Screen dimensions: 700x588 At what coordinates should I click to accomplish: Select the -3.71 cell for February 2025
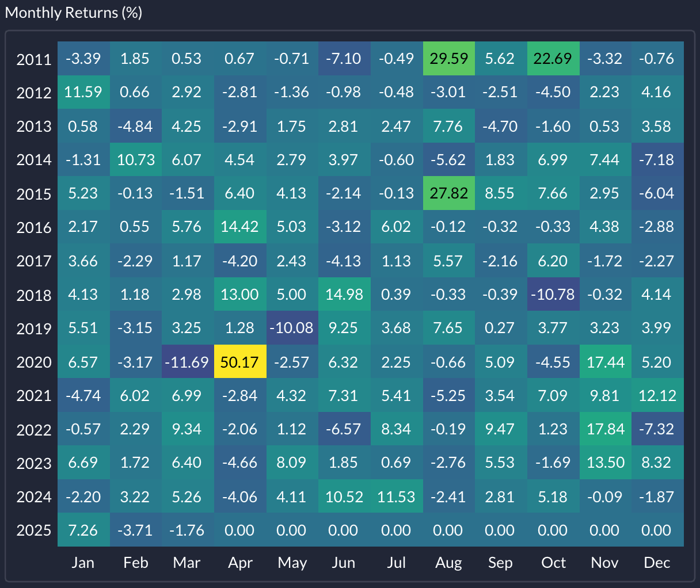click(135, 530)
